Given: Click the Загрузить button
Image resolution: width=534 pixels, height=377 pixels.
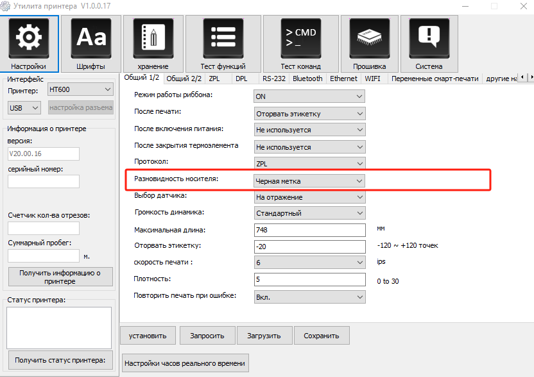Looking at the screenshot, I should click(264, 336).
